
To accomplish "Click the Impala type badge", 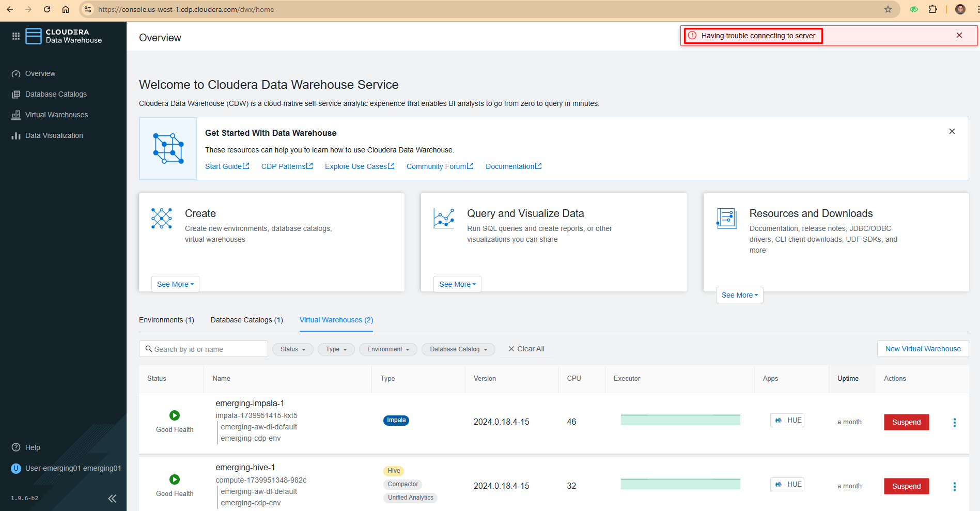I will coord(396,420).
